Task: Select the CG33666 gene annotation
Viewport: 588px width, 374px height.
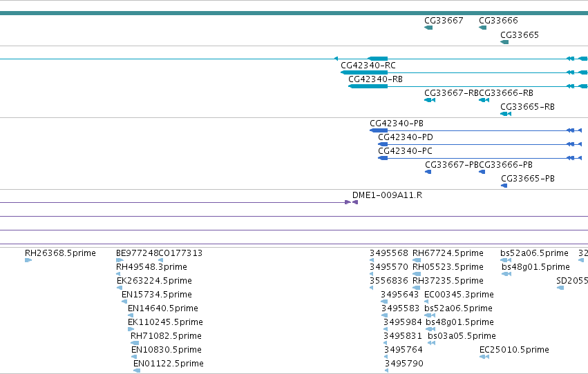Action: click(498, 21)
